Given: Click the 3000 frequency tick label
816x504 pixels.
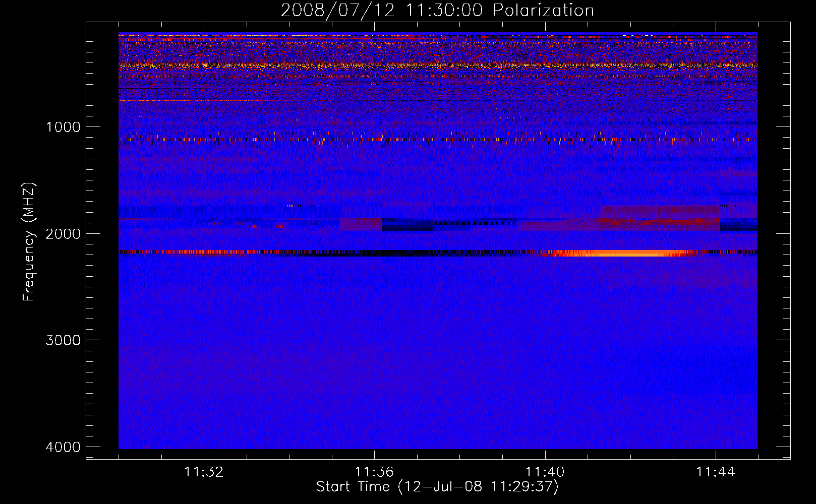Looking at the screenshot, I should (63, 340).
